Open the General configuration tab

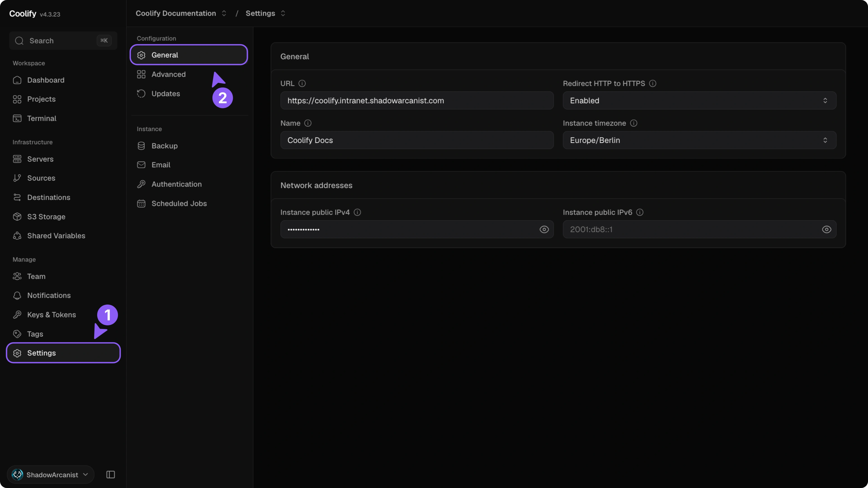pyautogui.click(x=189, y=55)
